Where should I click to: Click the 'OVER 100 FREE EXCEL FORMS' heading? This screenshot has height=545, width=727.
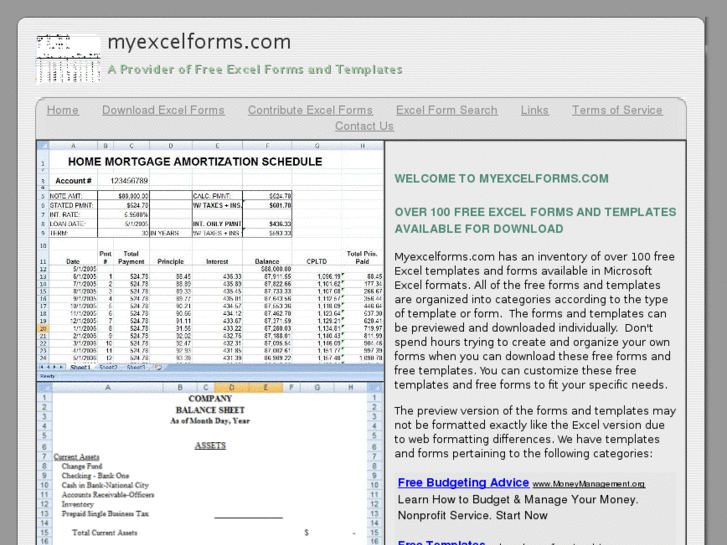point(535,220)
